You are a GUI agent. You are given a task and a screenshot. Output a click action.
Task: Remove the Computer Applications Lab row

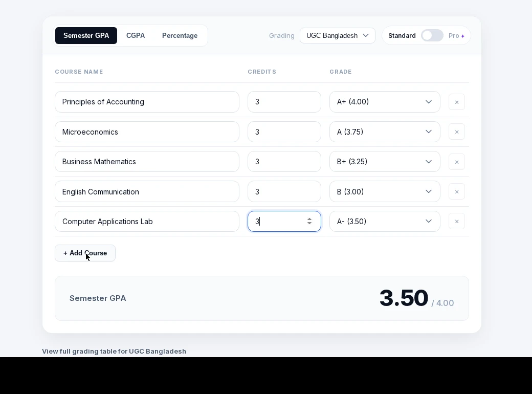coord(457,221)
